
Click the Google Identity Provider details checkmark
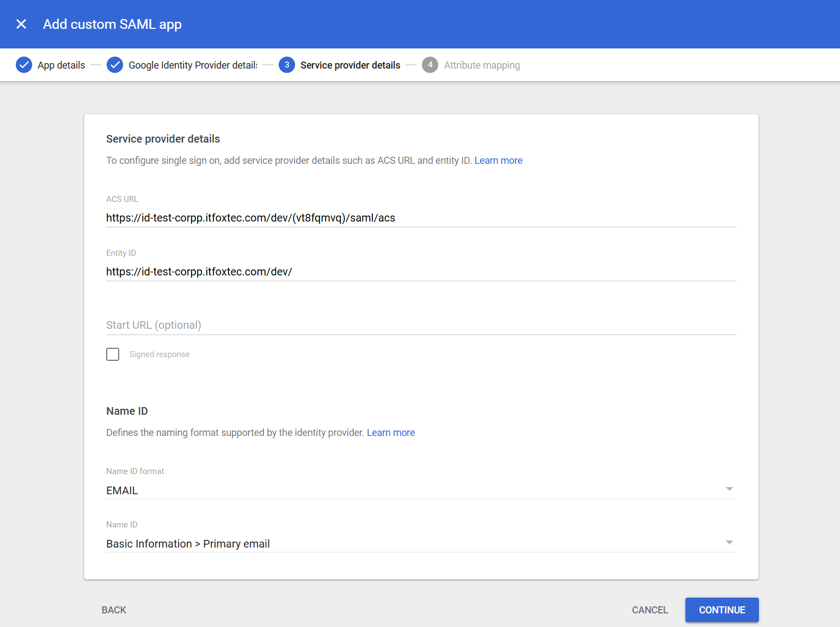point(115,65)
